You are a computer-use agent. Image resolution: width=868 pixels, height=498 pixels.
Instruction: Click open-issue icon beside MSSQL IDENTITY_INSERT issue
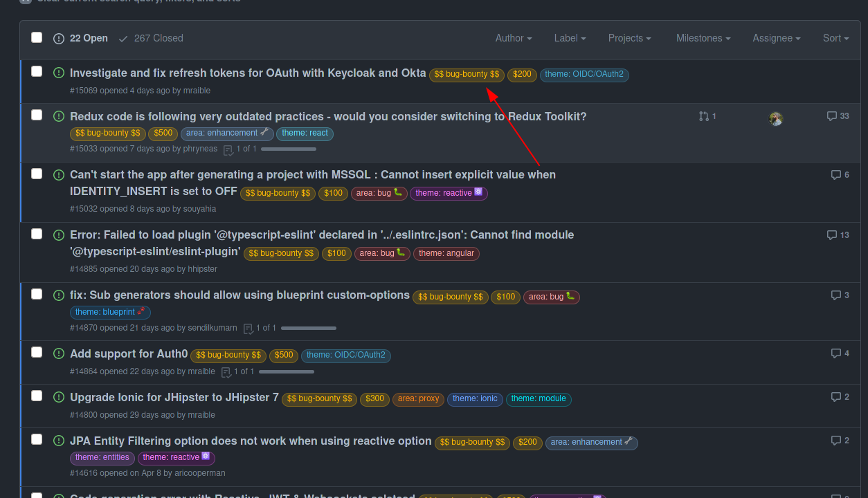pos(59,174)
